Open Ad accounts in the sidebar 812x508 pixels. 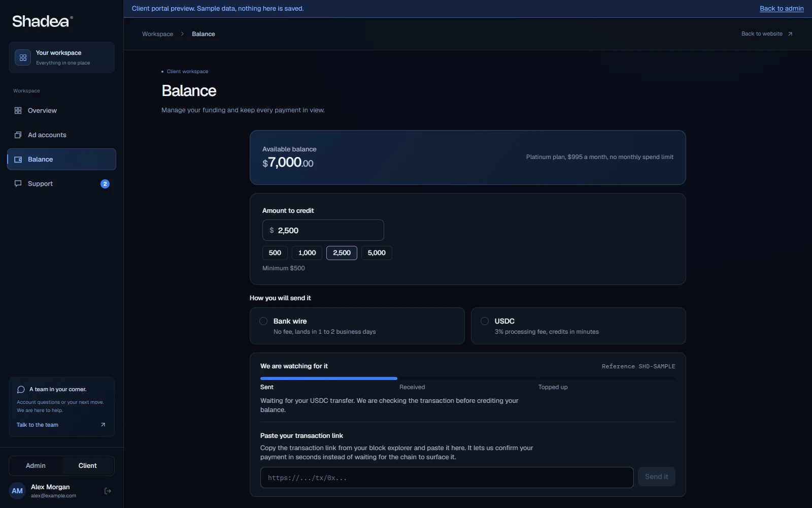click(x=61, y=135)
